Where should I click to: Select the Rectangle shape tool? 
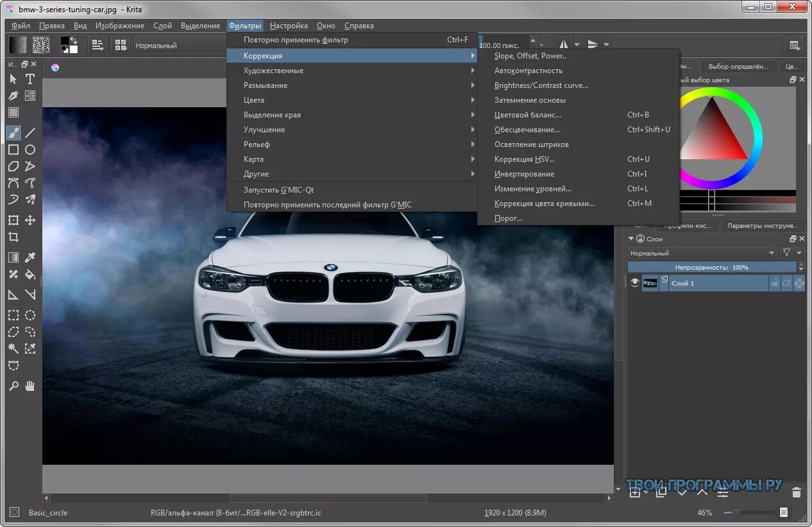click(x=13, y=150)
